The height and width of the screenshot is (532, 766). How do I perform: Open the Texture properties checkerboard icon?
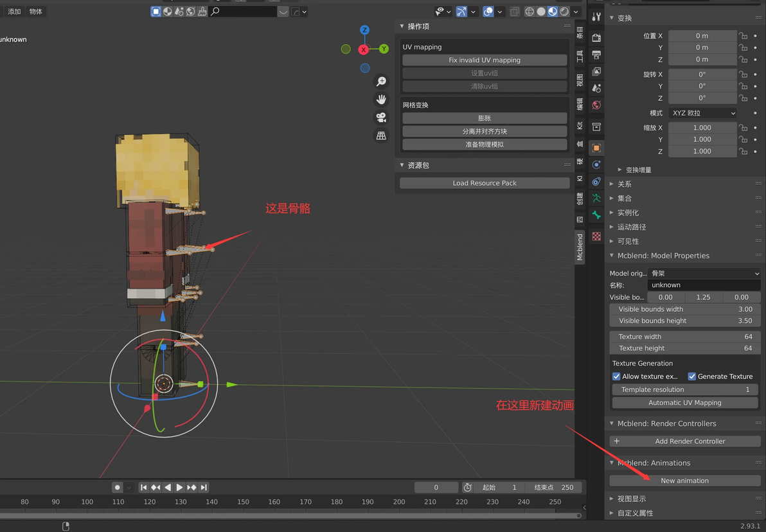point(596,236)
